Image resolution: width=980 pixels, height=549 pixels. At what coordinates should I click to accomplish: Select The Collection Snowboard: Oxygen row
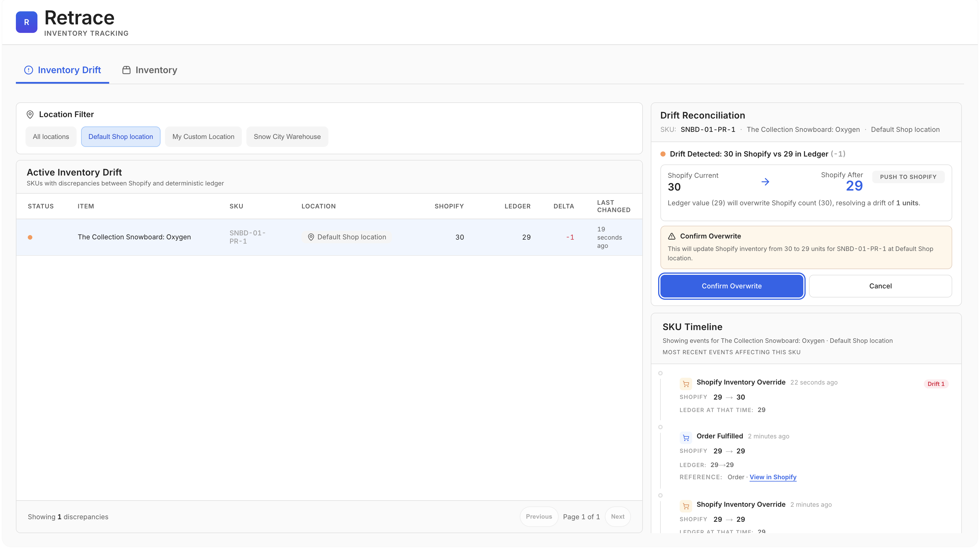tap(329, 237)
